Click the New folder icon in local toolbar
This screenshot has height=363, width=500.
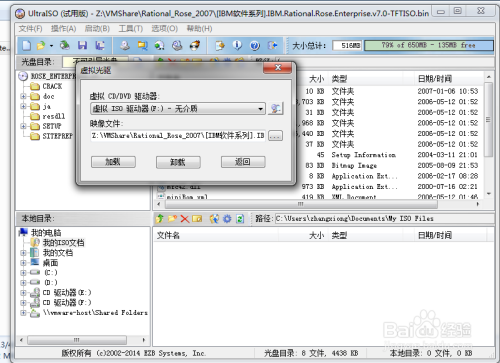pos(172,219)
